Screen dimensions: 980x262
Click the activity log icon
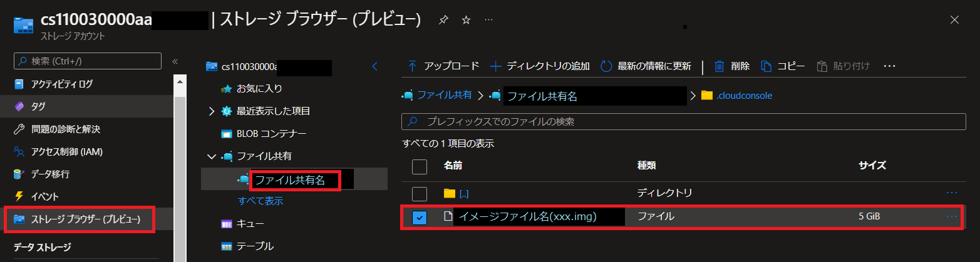[19, 84]
